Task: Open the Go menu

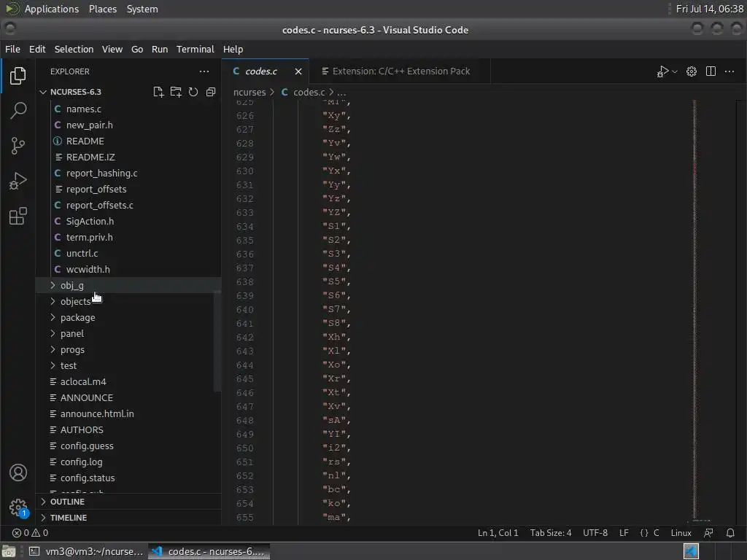Action: pos(136,49)
